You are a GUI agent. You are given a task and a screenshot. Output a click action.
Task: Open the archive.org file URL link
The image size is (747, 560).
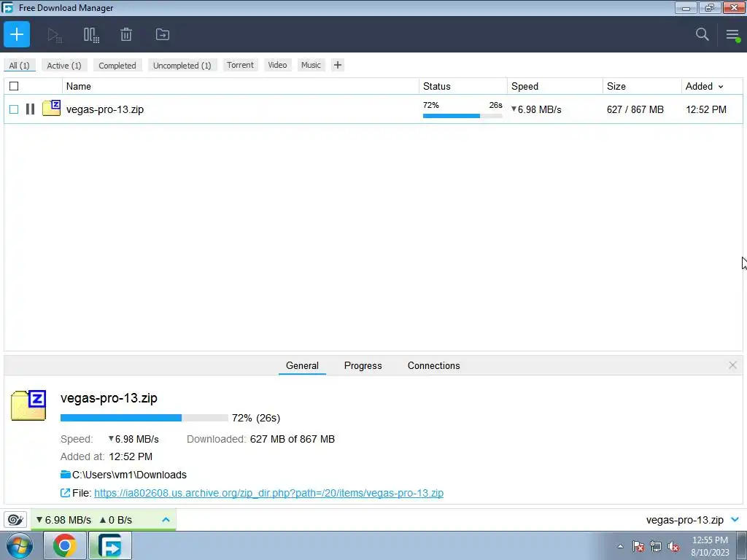268,493
